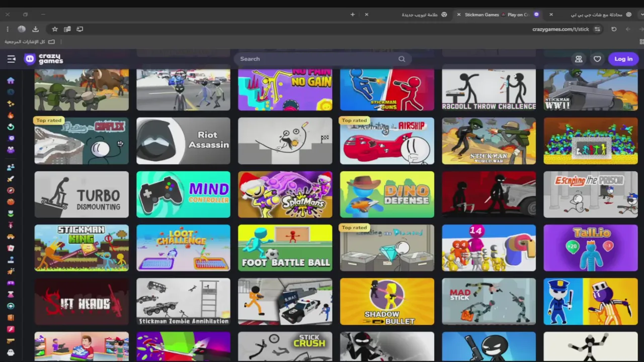The height and width of the screenshot is (362, 644).
Task: Open the Ragdoll Throw Challenge game
Action: tap(489, 90)
